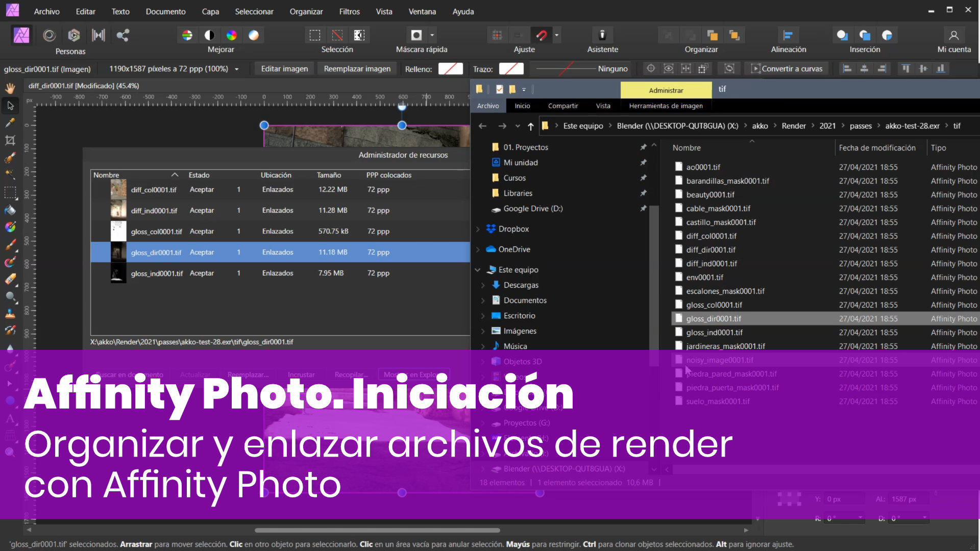Open the Trazo stroke color swatch
The height and width of the screenshot is (551, 980).
pyautogui.click(x=511, y=68)
